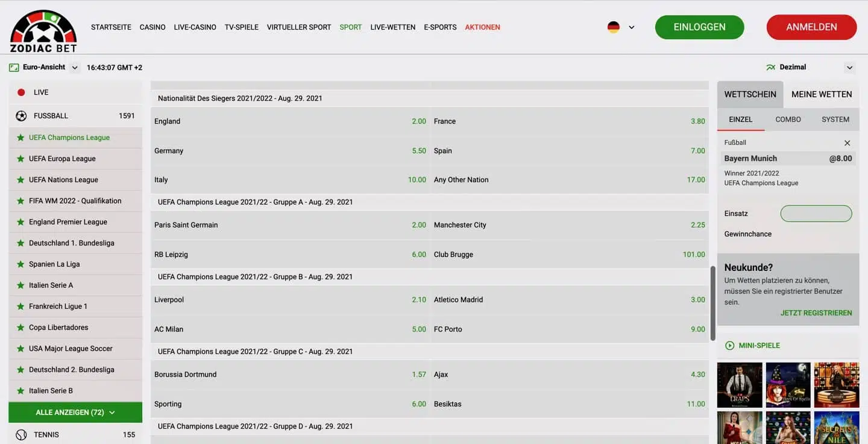Select the System bet type tab
868x444 pixels.
point(835,119)
